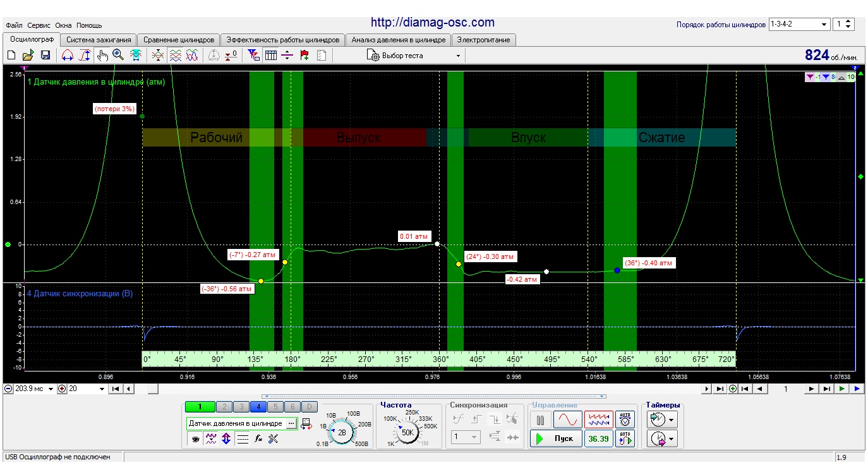The height and width of the screenshot is (465, 868).
Task: Toggle channel 1 green button
Action: [200, 407]
